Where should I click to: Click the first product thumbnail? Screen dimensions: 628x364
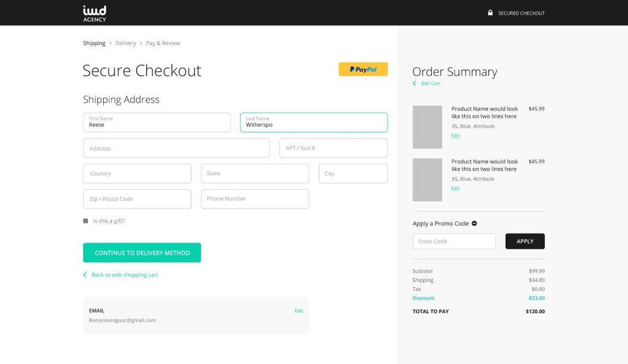(427, 127)
